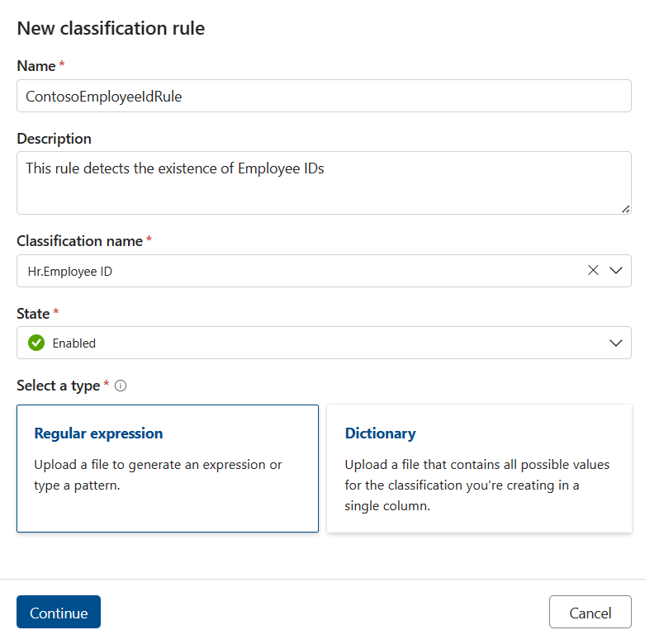This screenshot has width=645, height=644.
Task: Click the Name field label
Action: pyautogui.click(x=36, y=66)
